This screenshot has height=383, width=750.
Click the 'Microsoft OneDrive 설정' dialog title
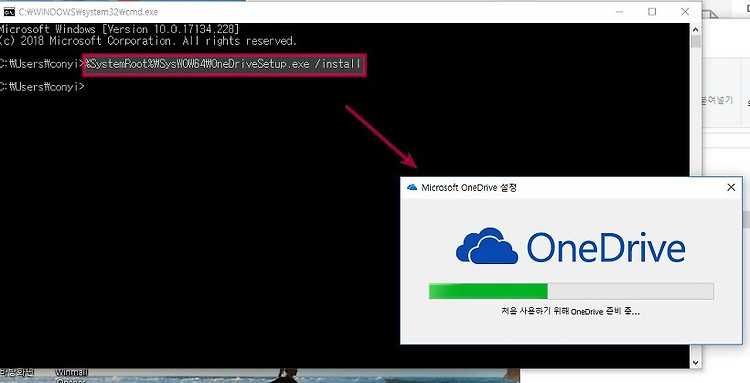pos(469,187)
